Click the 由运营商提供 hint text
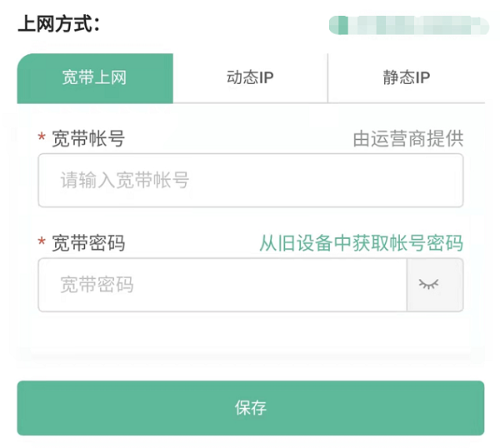Image resolution: width=500 pixels, height=448 pixels. (407, 139)
